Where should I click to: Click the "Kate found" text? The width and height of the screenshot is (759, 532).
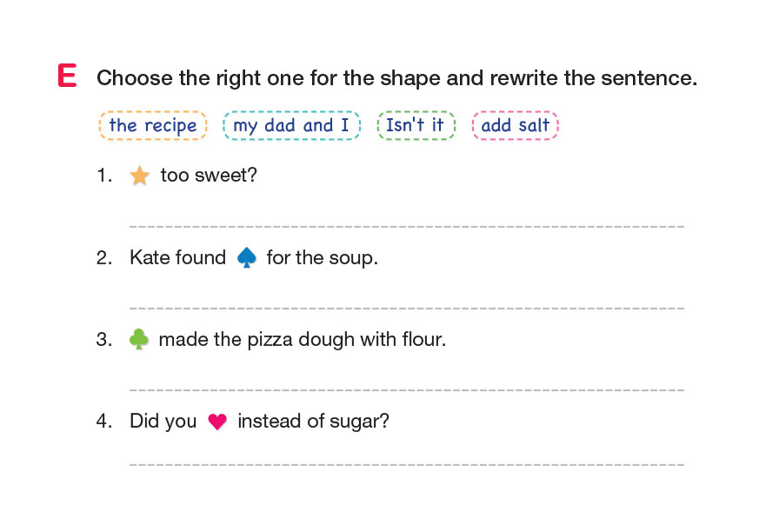(177, 257)
